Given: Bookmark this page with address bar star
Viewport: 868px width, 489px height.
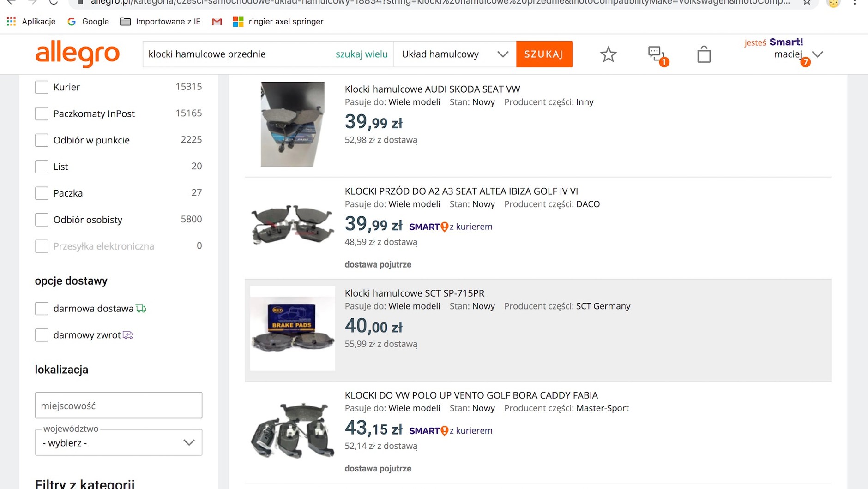Looking at the screenshot, I should click(x=807, y=2).
